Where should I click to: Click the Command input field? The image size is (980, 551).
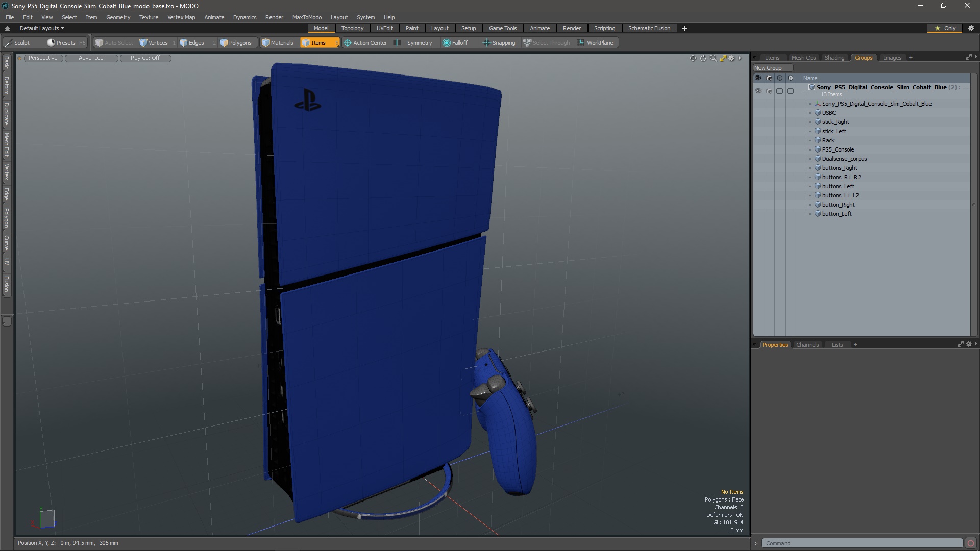pos(862,543)
